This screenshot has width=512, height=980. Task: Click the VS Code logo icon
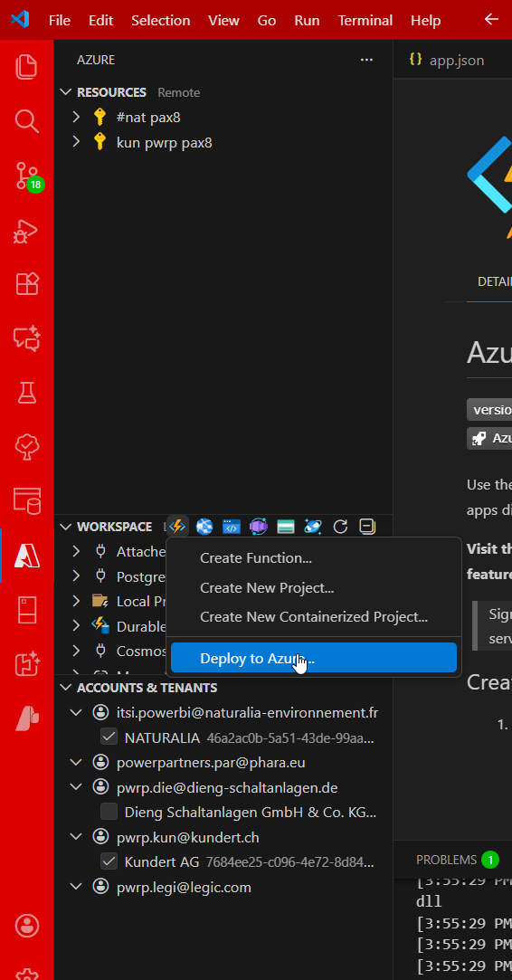(21, 19)
